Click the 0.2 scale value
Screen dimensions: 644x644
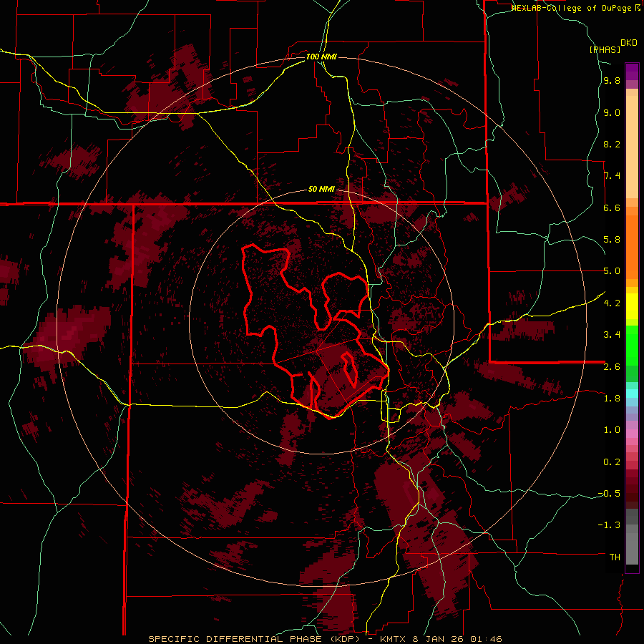pyautogui.click(x=612, y=462)
